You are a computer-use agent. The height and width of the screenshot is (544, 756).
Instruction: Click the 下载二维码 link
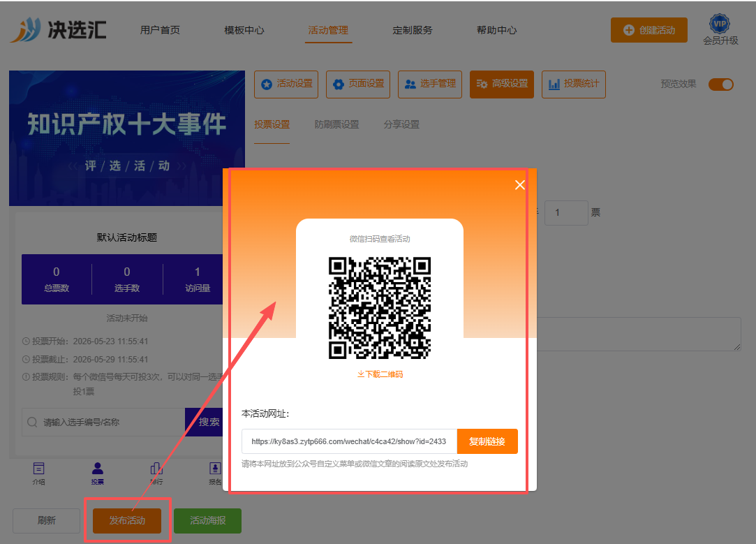380,374
